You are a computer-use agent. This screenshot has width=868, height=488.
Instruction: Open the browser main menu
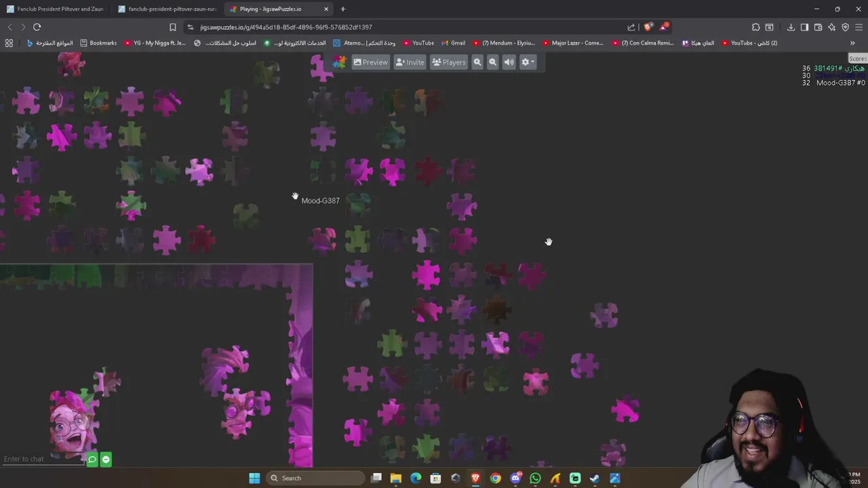(x=859, y=27)
